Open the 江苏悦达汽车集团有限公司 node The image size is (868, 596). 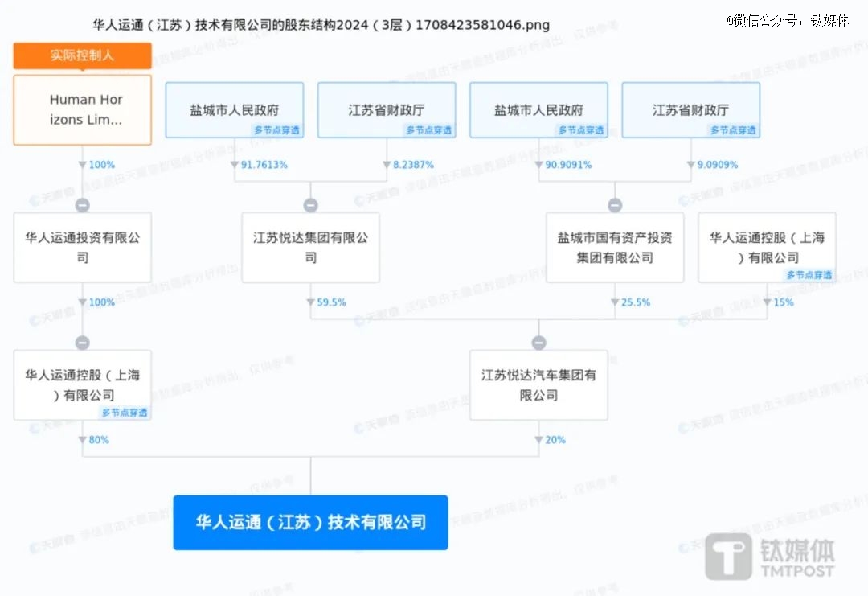tap(538, 385)
